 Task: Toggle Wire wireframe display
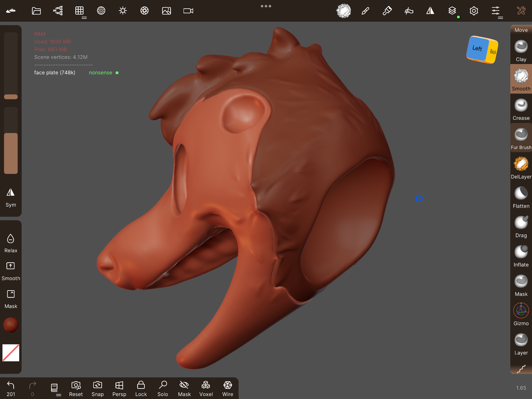point(228,389)
